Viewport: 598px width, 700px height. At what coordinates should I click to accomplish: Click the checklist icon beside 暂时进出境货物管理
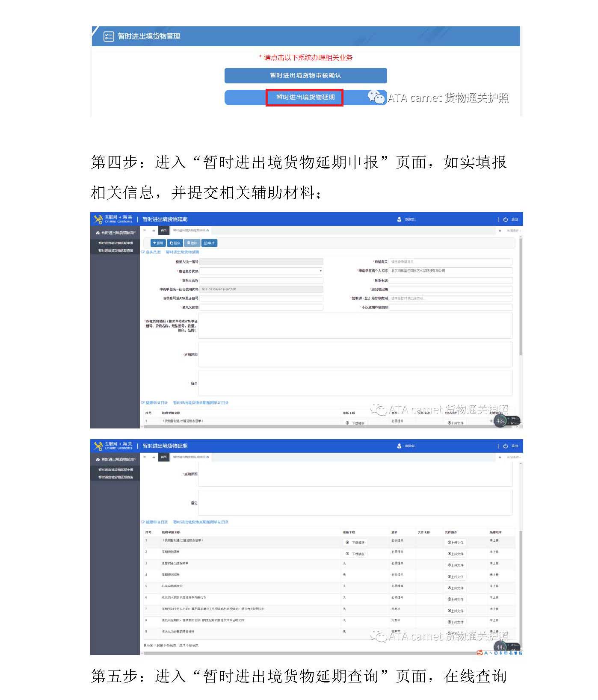coord(109,36)
